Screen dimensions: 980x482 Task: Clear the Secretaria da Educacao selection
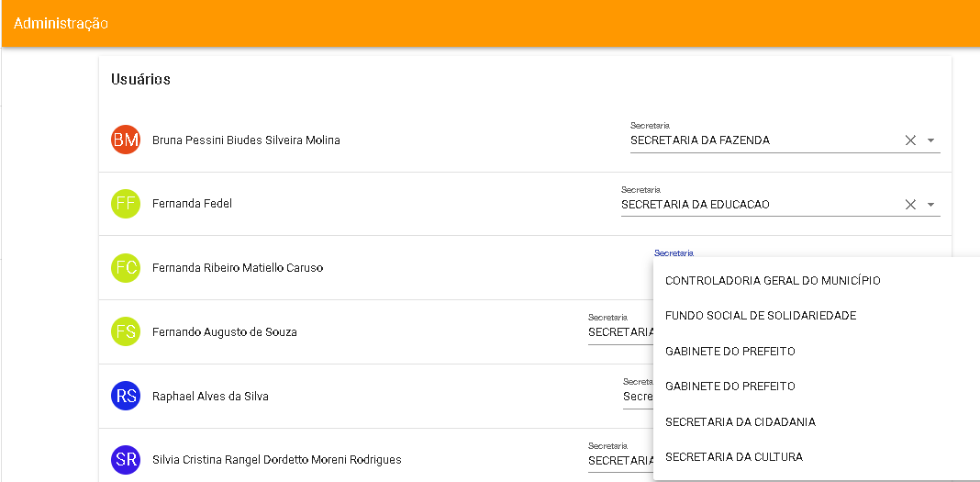pos(910,205)
